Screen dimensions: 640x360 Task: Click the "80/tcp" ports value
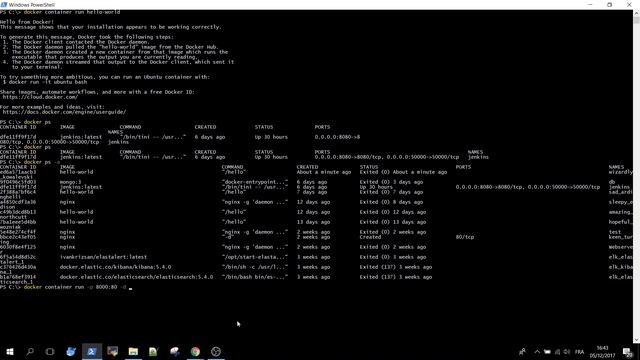pyautogui.click(x=465, y=237)
